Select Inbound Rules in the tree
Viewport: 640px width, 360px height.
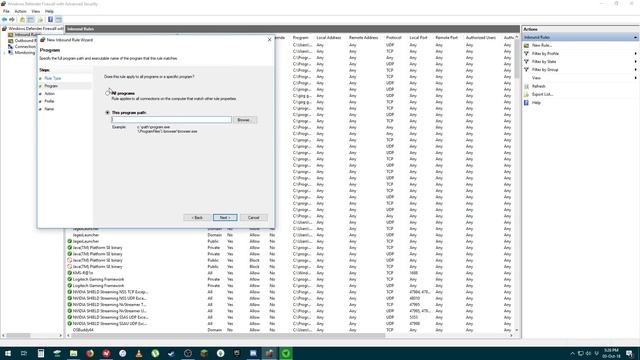tap(25, 35)
